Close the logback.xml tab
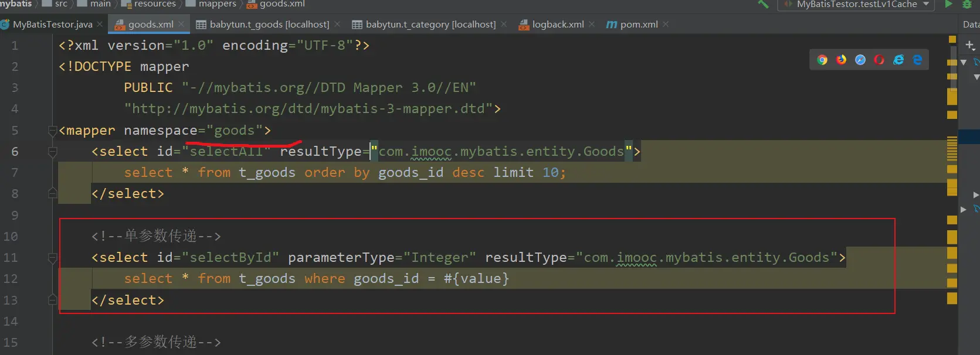 tap(592, 25)
